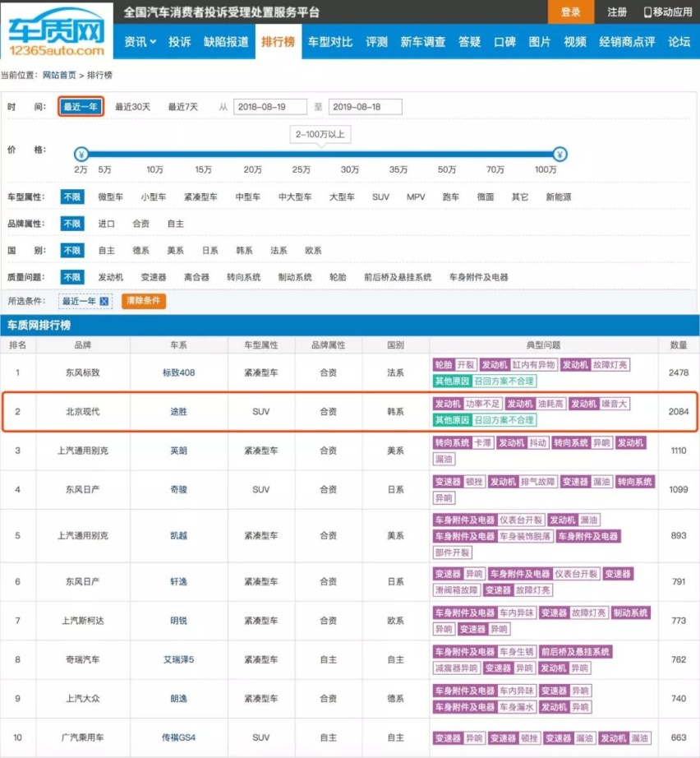Open the 口碑 nav item
Screen dimensions: 700x758
(504, 42)
